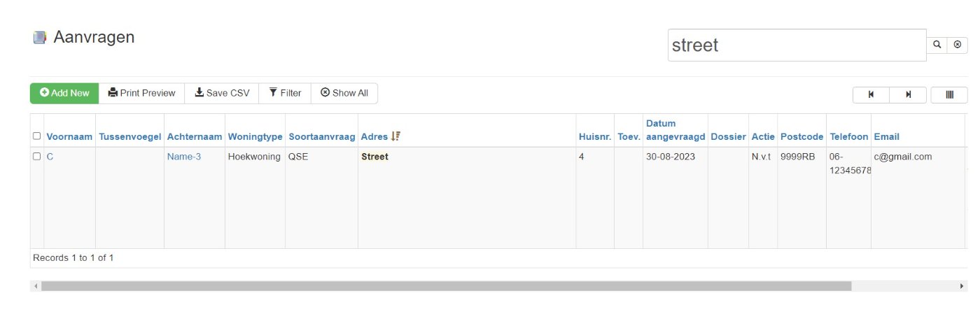Click the Adres sort descending icon

tap(395, 136)
